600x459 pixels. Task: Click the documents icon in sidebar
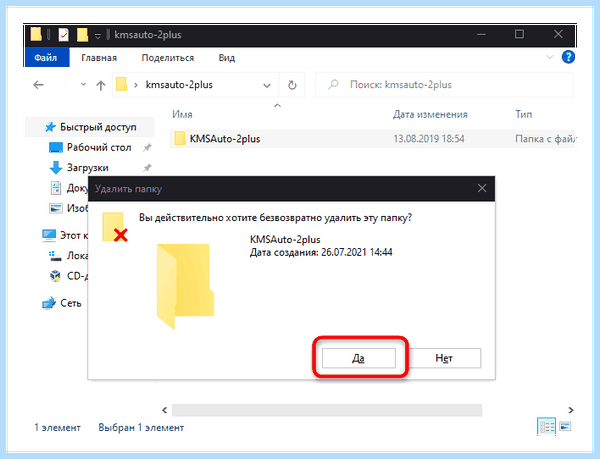tap(56, 188)
